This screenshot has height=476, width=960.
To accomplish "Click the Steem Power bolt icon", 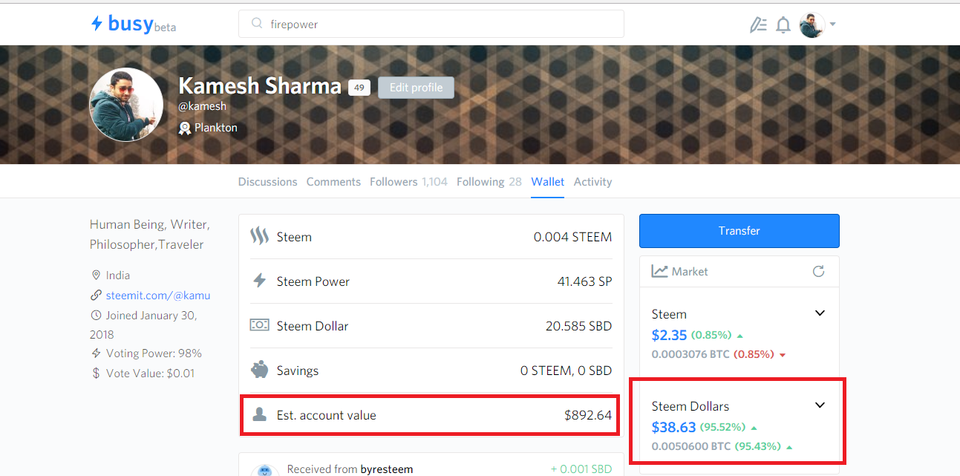I will pos(260,281).
